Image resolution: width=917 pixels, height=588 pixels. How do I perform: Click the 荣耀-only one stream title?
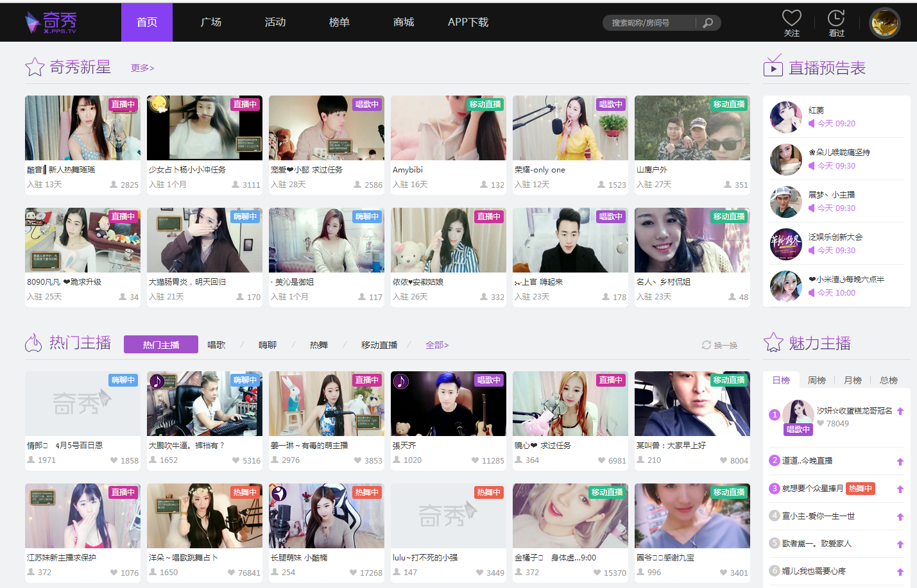tap(540, 170)
